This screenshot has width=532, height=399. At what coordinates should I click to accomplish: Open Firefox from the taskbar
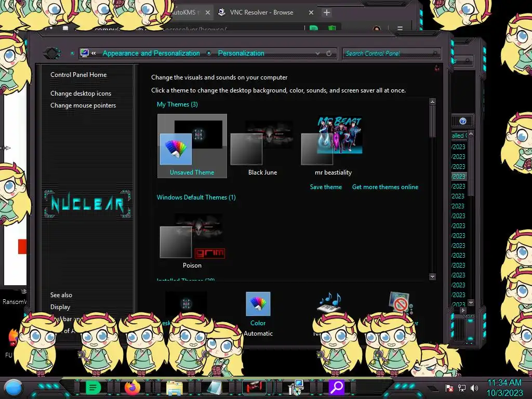(x=132, y=388)
